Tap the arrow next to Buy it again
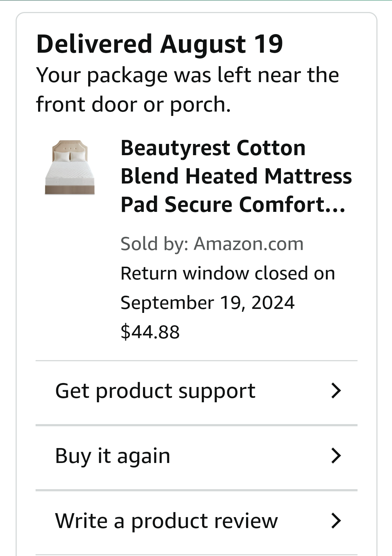The height and width of the screenshot is (556, 392). point(336,456)
